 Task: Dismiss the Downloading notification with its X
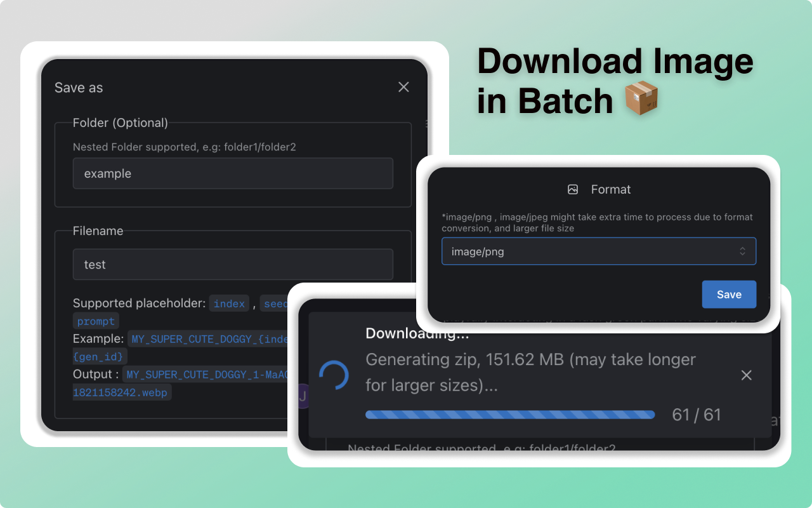click(x=746, y=375)
